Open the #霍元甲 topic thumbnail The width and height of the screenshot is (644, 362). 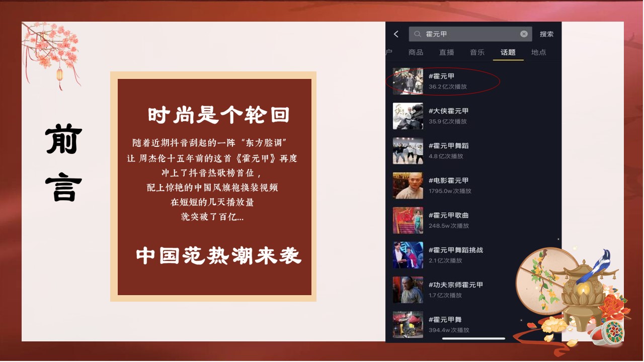(x=408, y=81)
